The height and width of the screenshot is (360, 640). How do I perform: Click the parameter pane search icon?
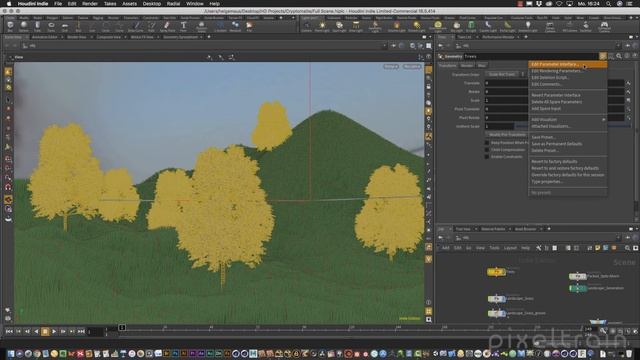click(x=619, y=56)
